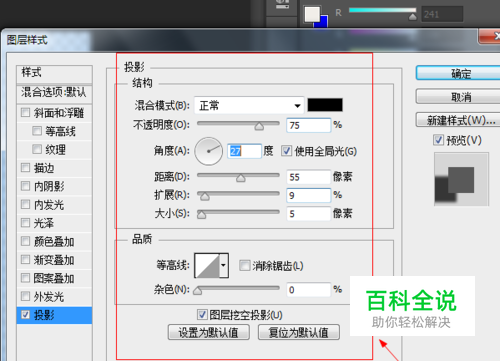
Task: Tick the 内阴影 checkbox
Action: click(x=25, y=186)
